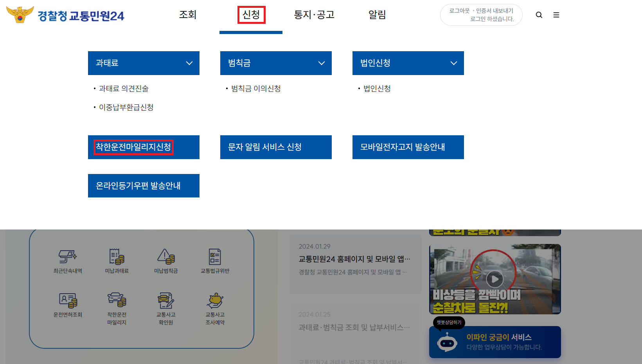Open 미납범칙금 warning icon

[x=166, y=257]
